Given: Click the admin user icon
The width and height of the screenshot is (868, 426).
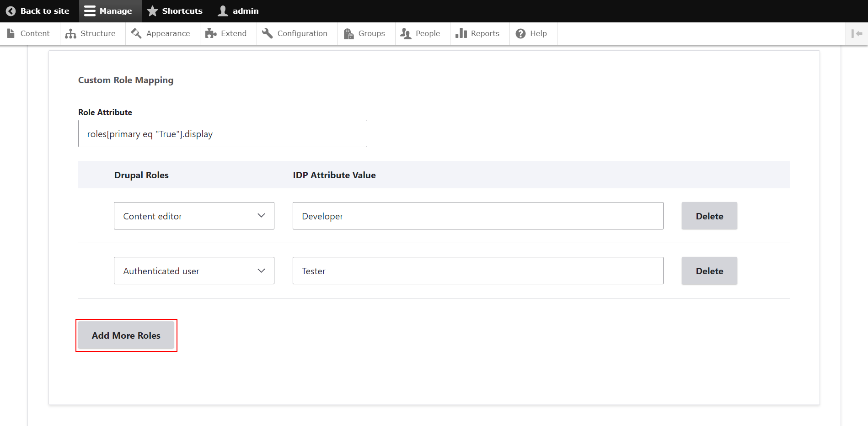Looking at the screenshot, I should tap(223, 11).
